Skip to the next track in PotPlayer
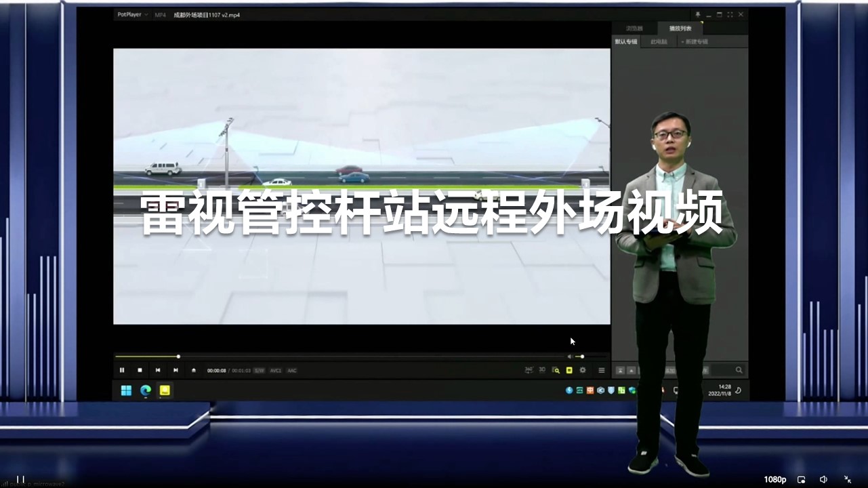Viewport: 868px width, 488px height. pos(175,370)
